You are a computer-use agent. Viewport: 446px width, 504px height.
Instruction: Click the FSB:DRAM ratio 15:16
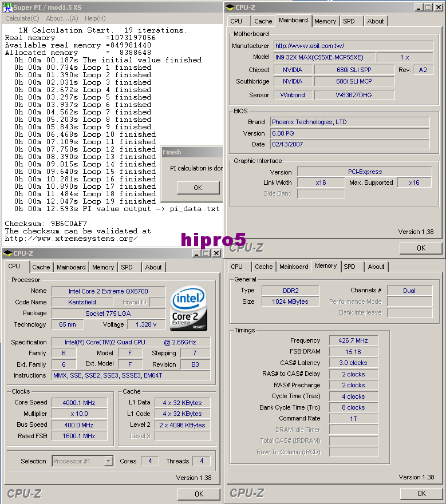tap(353, 352)
